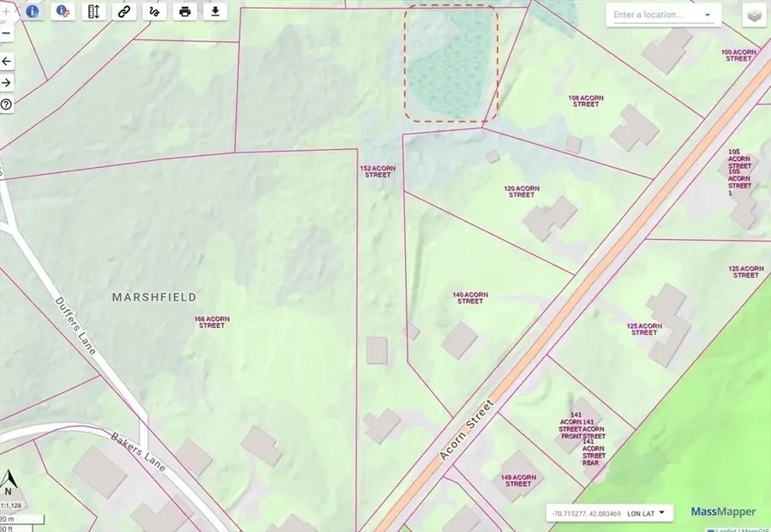Zoom out with the minus button

pos(7,33)
